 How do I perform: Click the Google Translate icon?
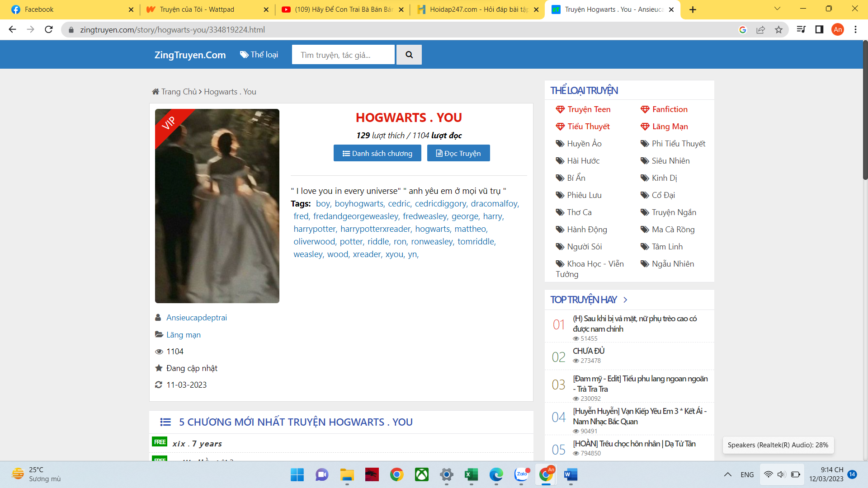(742, 30)
